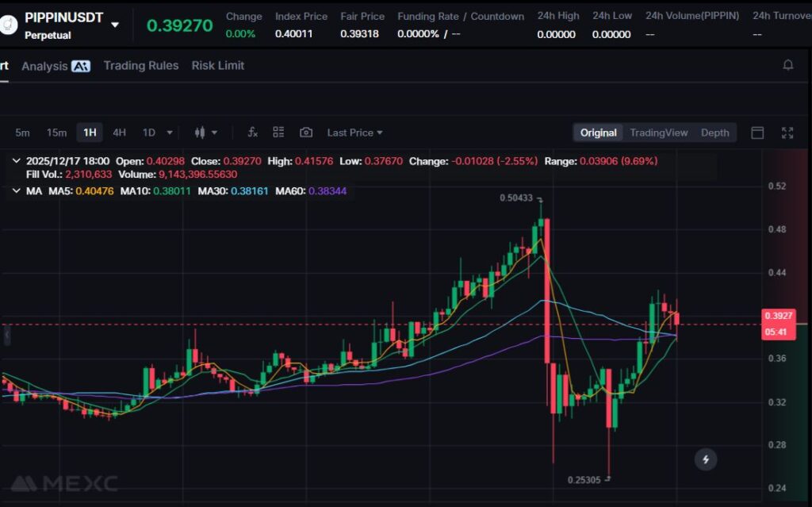Switch to Original chart view
This screenshot has width=812, height=507.
[598, 133]
